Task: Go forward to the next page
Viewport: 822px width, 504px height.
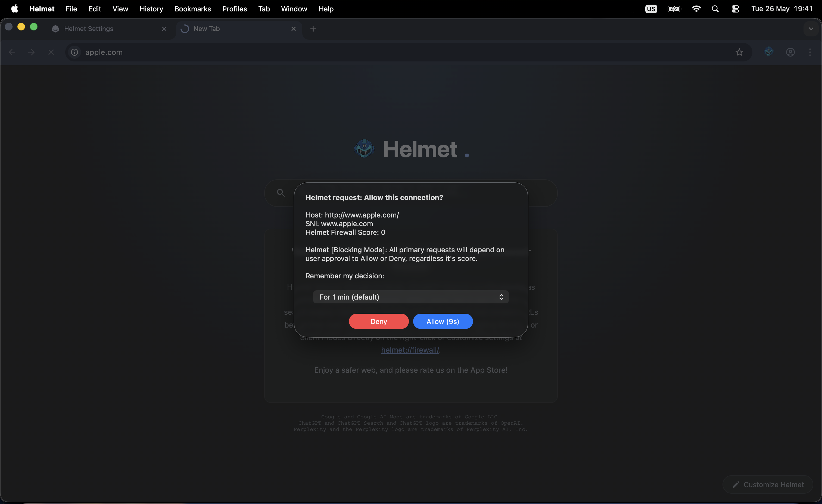Action: coord(31,52)
